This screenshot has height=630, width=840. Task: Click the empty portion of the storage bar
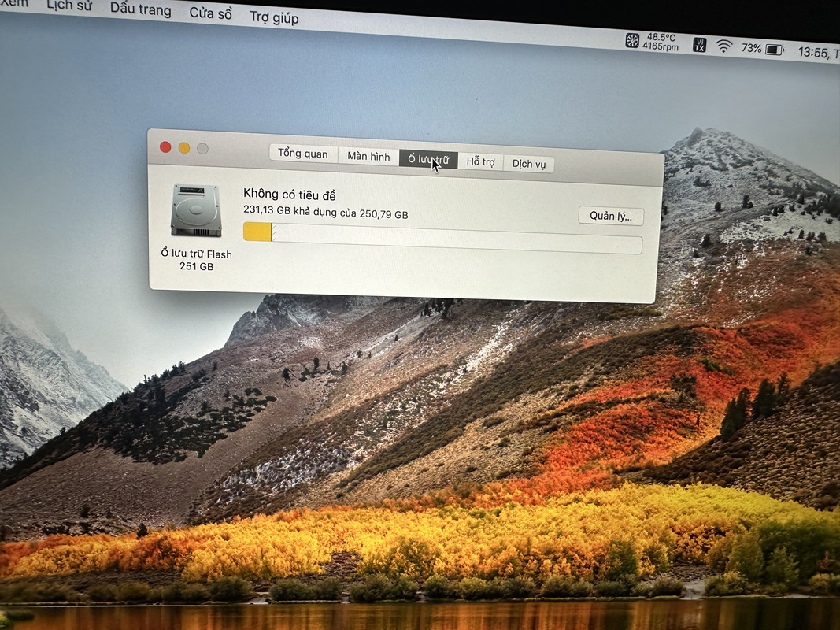pyautogui.click(x=458, y=239)
